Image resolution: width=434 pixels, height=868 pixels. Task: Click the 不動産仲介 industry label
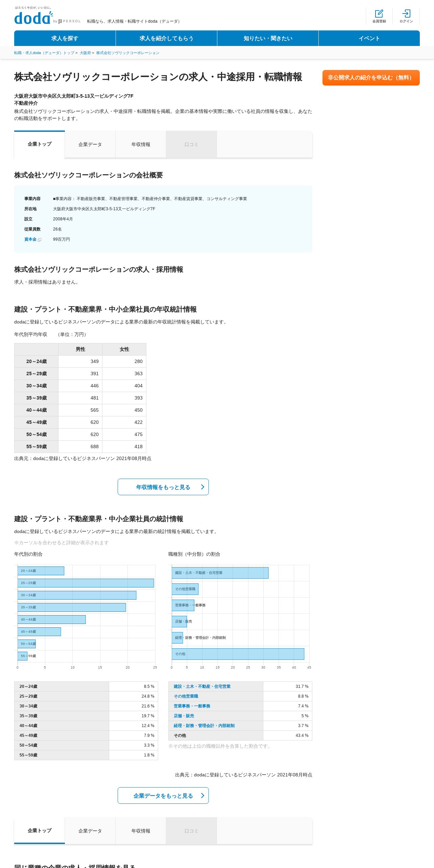click(26, 103)
